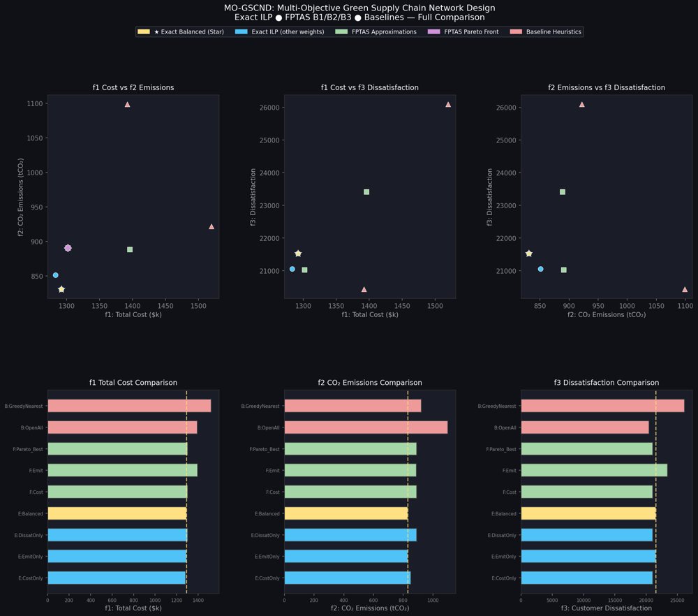The image size is (698, 616).
Task: Click the B:GreedyNearest bar in f1 Total Cost Comparison
Action: [x=129, y=406]
